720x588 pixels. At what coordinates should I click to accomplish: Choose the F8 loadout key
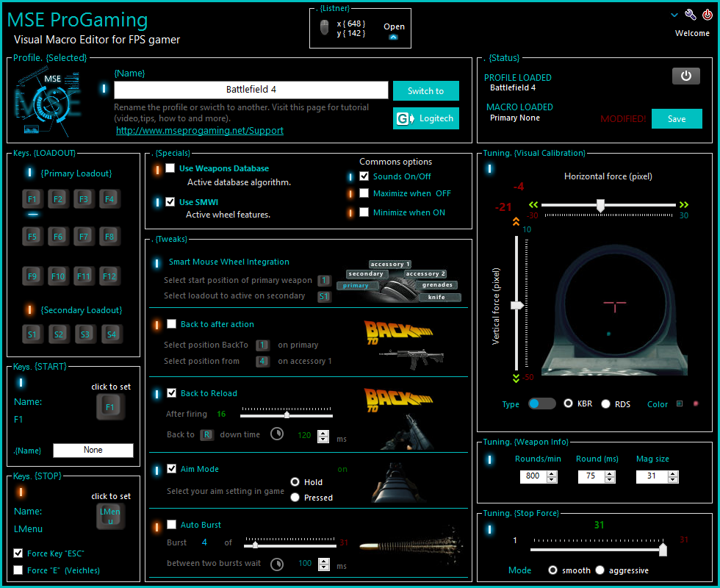tap(109, 237)
